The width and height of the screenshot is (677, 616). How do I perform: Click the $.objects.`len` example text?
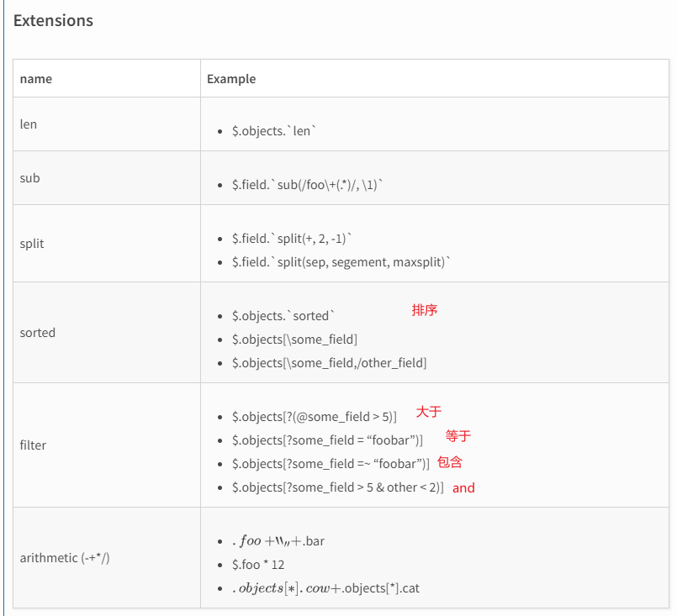click(274, 131)
